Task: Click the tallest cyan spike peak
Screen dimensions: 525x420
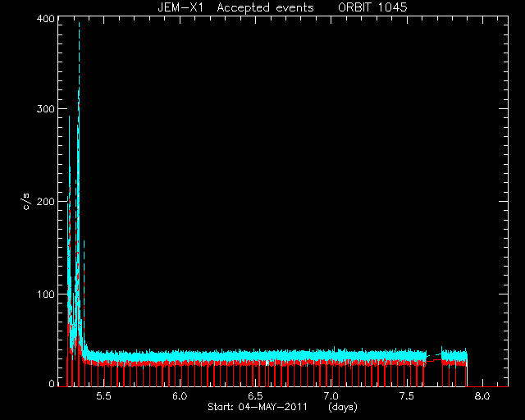Action: pos(79,24)
